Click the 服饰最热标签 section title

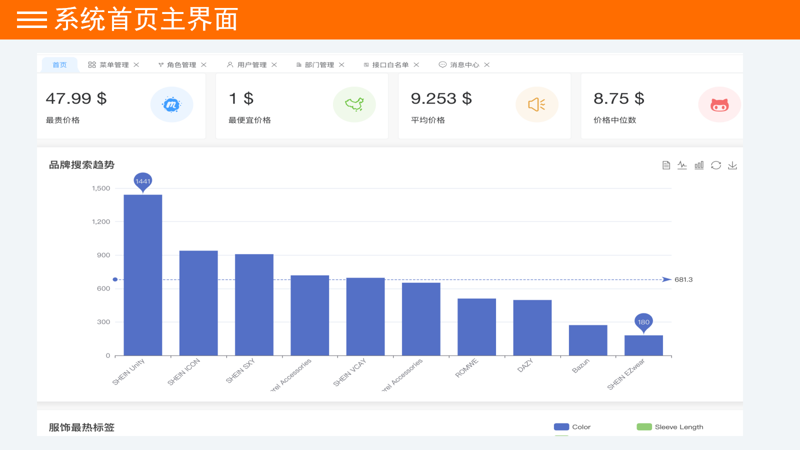82,428
